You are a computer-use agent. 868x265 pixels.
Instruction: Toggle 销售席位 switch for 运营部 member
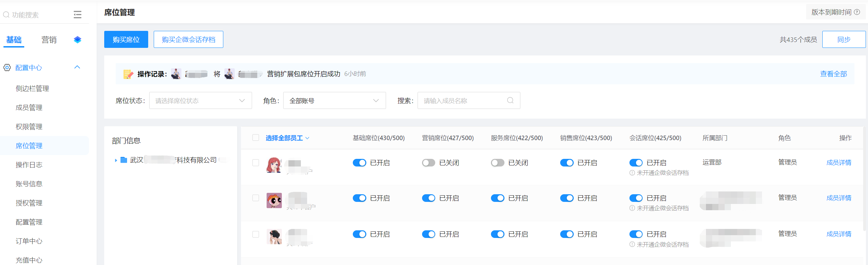pos(567,163)
